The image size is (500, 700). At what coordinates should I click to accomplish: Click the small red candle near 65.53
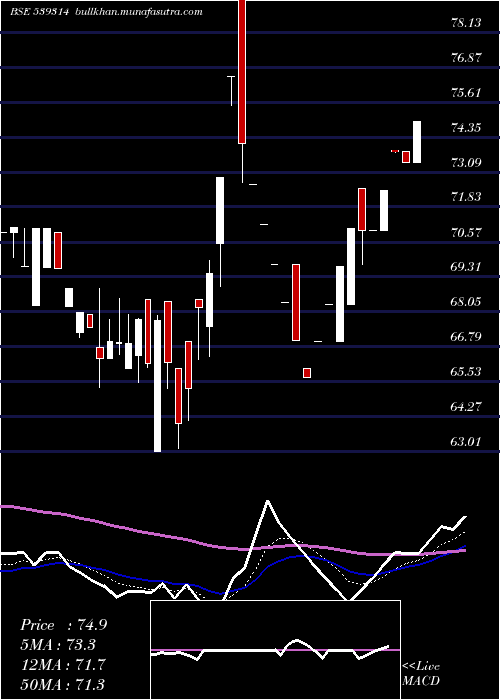pyautogui.click(x=307, y=373)
